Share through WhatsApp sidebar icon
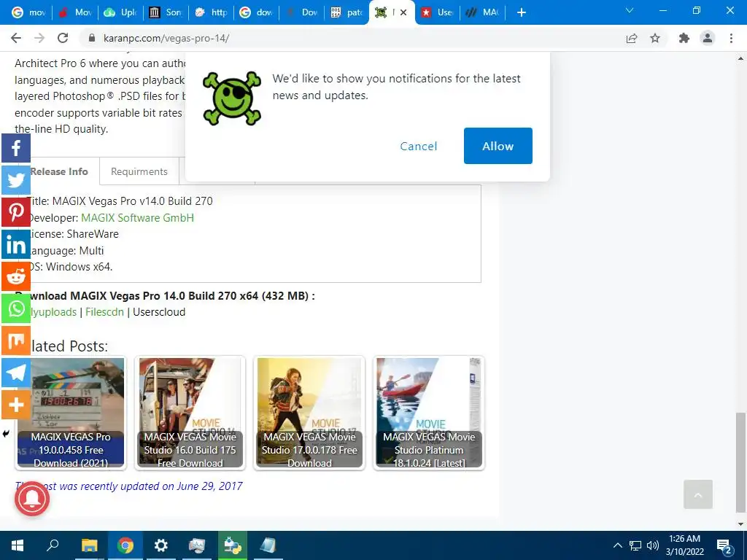Screen dimensions: 747x560 pyautogui.click(x=16, y=308)
